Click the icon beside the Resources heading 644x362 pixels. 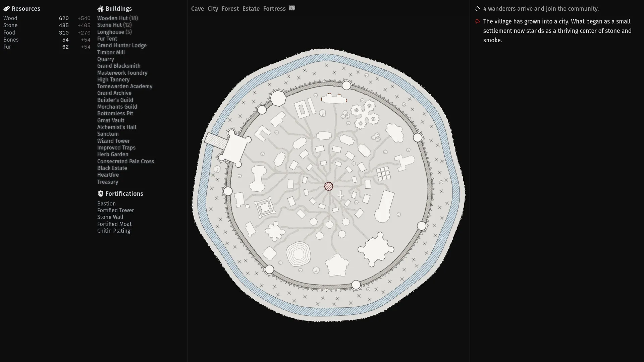tap(7, 9)
